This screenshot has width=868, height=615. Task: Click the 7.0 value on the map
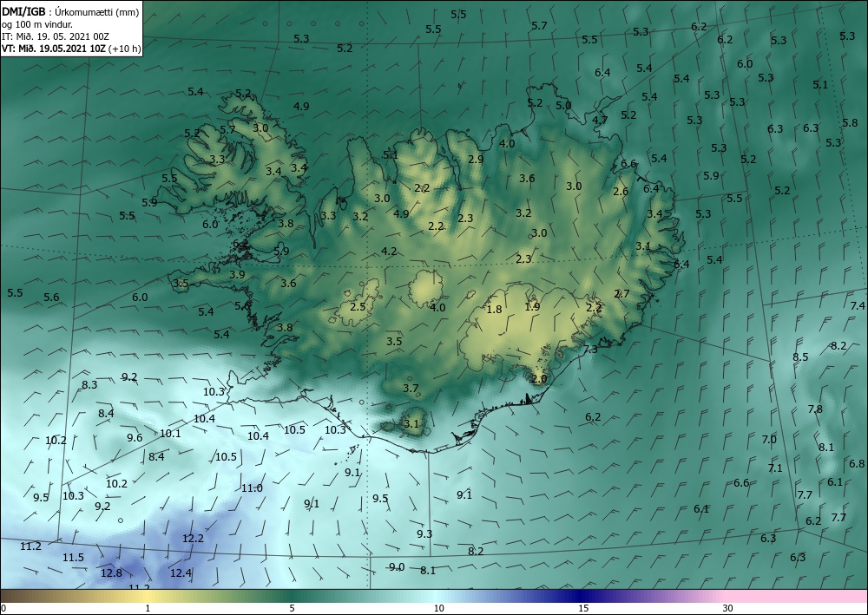click(769, 440)
